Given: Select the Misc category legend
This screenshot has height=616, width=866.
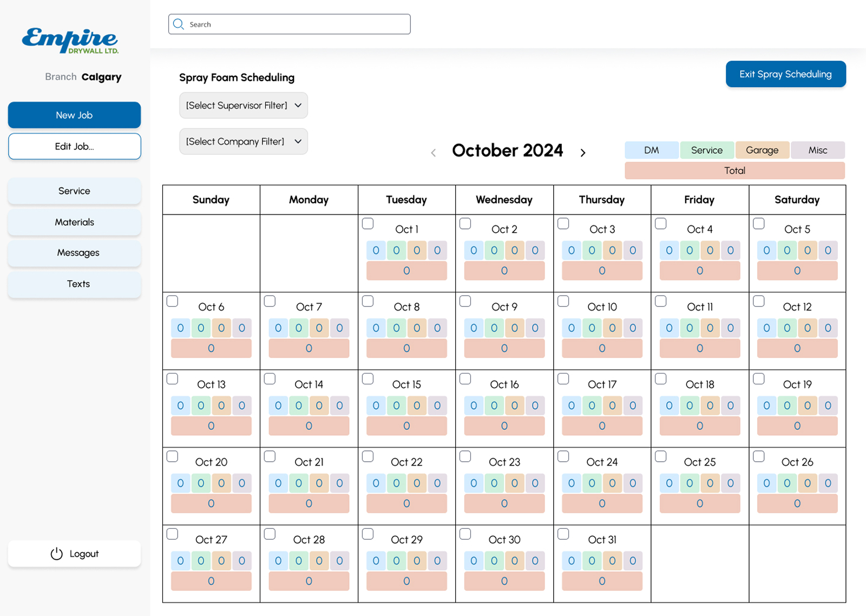Looking at the screenshot, I should [818, 150].
